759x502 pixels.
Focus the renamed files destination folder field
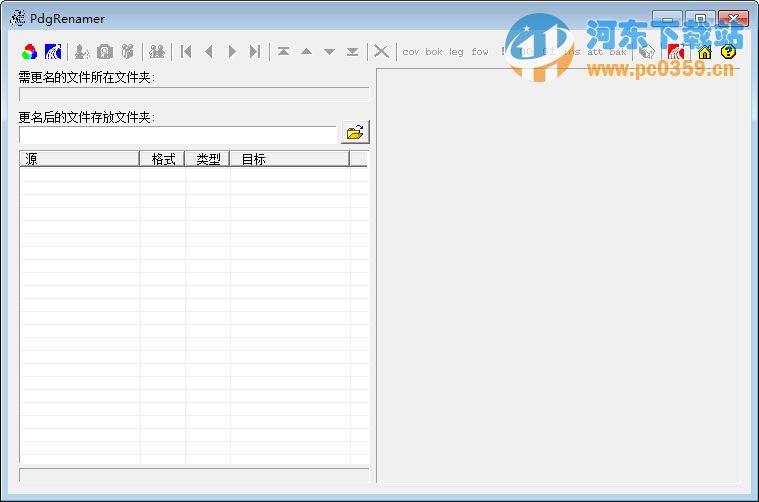[178, 135]
